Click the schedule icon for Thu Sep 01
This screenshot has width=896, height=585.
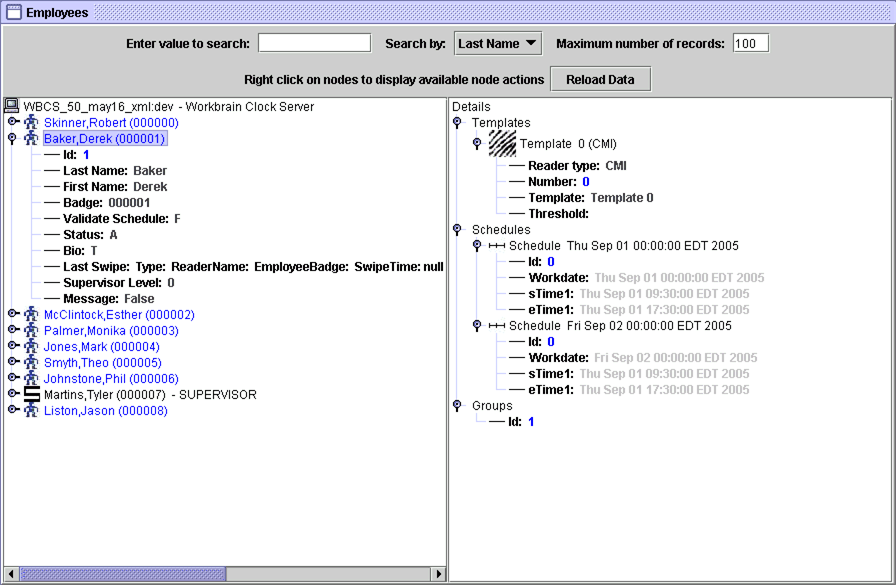pos(497,246)
